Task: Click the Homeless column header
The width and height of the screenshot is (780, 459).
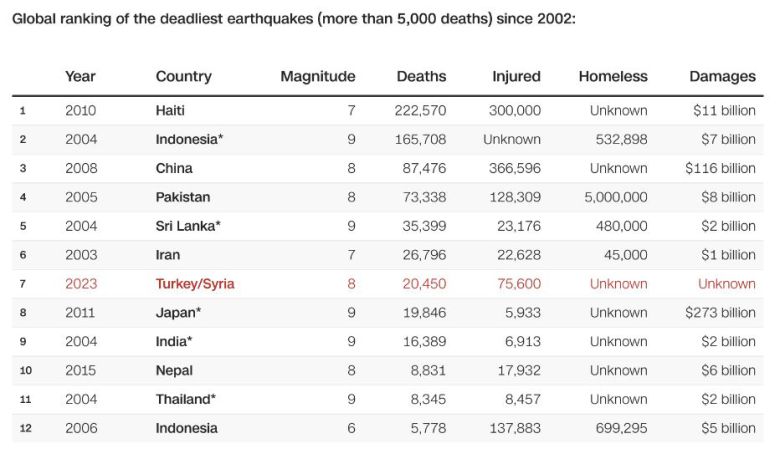Action: point(612,76)
